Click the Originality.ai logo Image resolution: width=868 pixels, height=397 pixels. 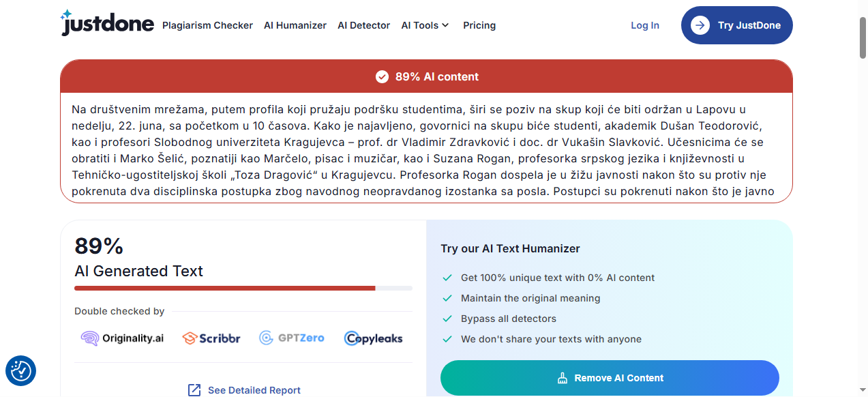tap(122, 338)
